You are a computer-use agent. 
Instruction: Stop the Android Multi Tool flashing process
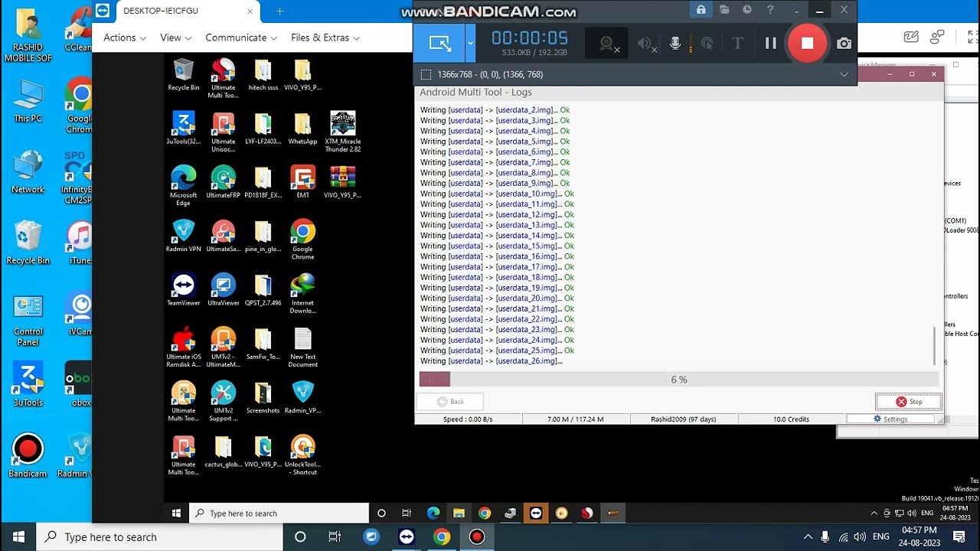(x=909, y=402)
